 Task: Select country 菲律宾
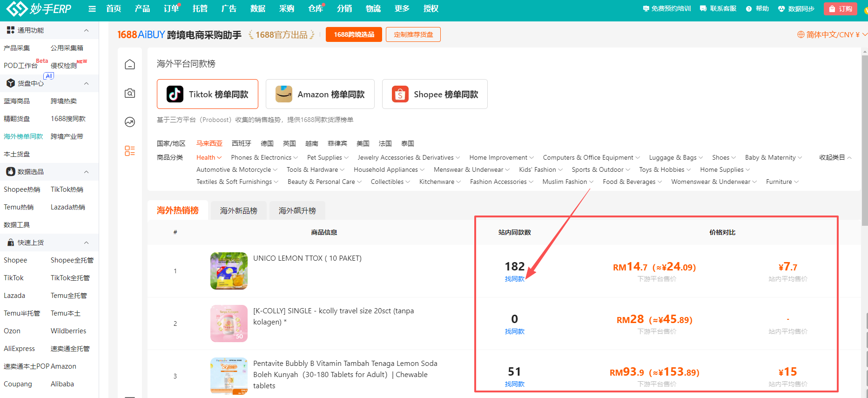click(337, 143)
